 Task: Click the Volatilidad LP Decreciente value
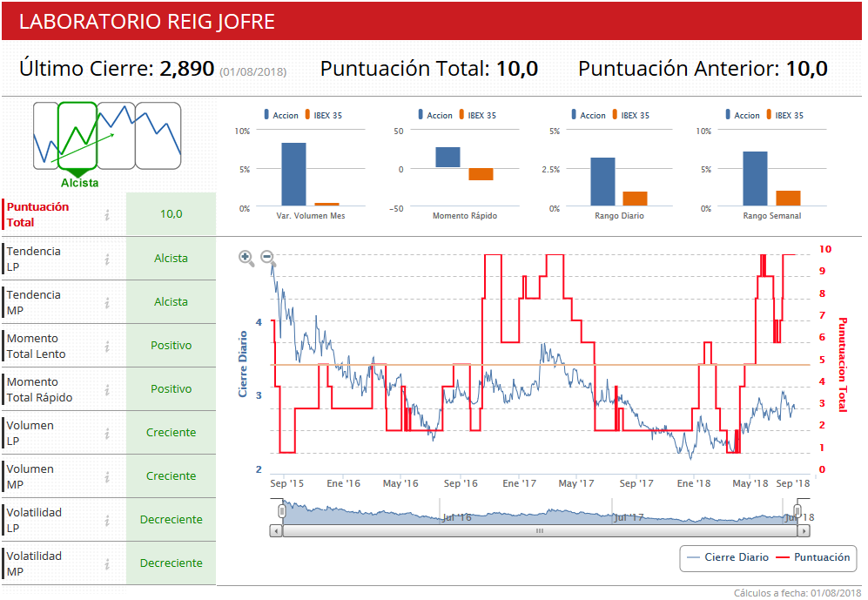[171, 520]
